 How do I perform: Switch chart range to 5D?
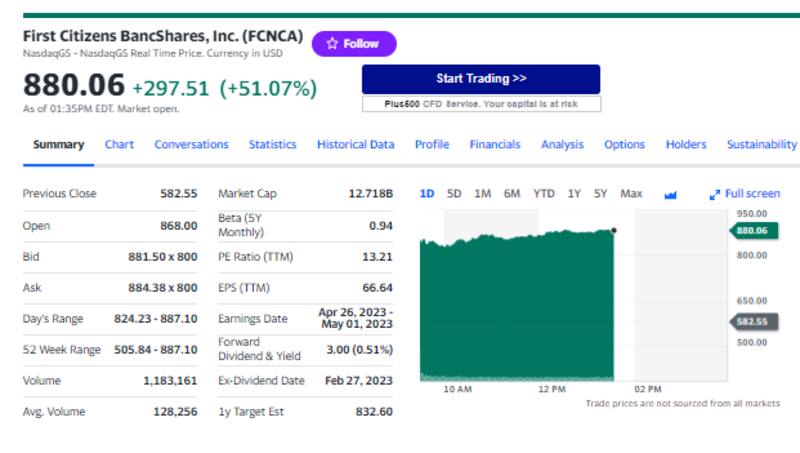tap(454, 194)
